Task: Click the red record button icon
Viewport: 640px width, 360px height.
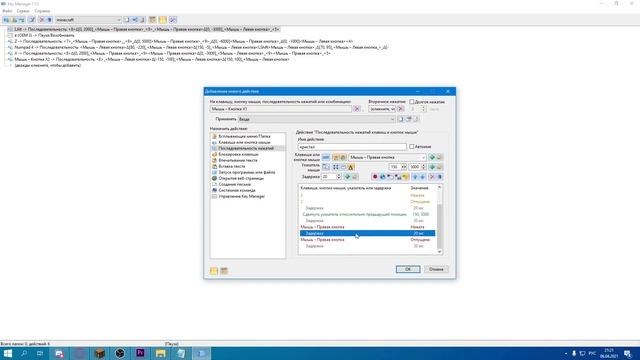Action: point(375,177)
